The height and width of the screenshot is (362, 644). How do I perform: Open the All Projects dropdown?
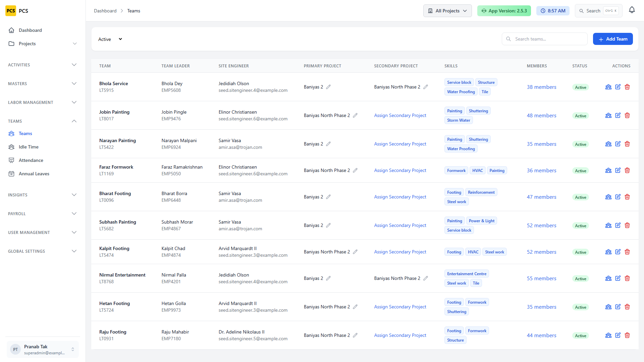[x=447, y=11]
